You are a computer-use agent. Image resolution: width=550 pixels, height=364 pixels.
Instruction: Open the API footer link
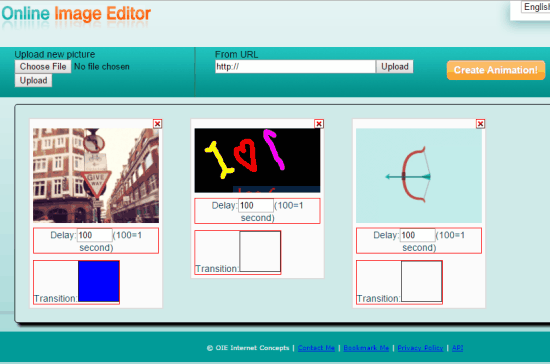point(457,348)
